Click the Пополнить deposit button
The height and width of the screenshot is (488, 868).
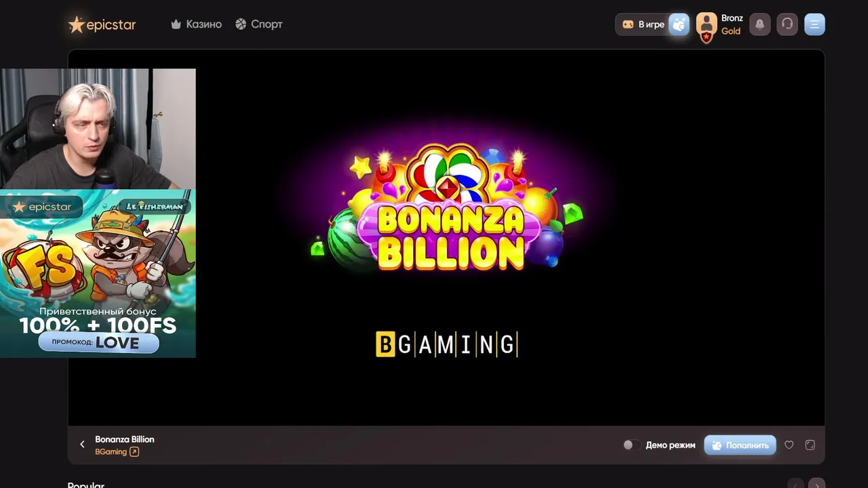pos(740,445)
